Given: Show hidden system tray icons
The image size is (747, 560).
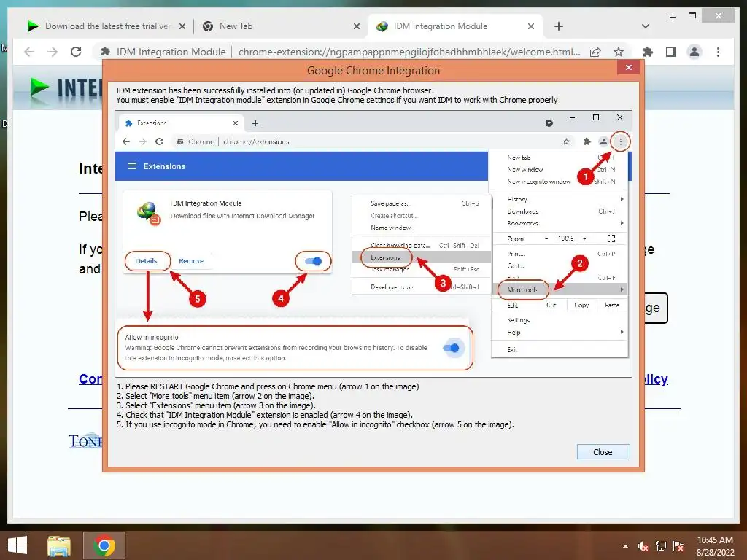Looking at the screenshot, I should point(625,546).
